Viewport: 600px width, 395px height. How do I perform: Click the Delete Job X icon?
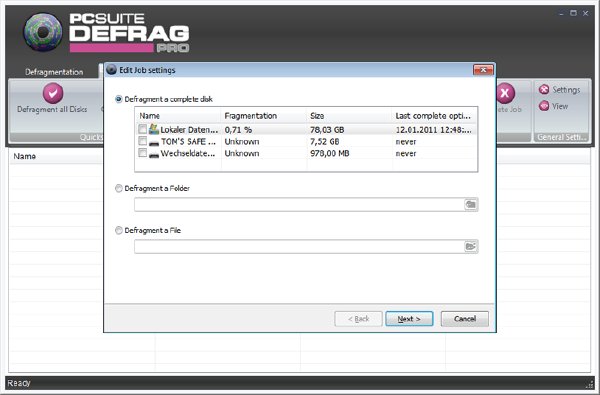tap(505, 93)
